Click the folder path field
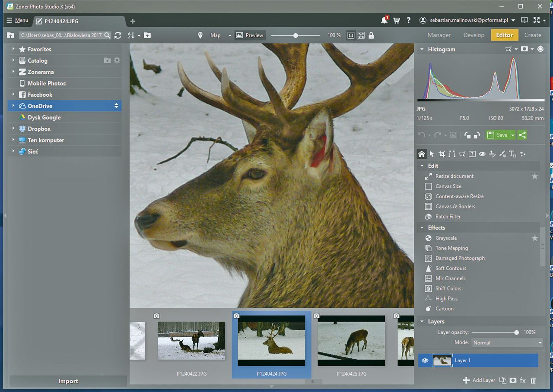This screenshot has height=392, width=553. tap(65, 35)
